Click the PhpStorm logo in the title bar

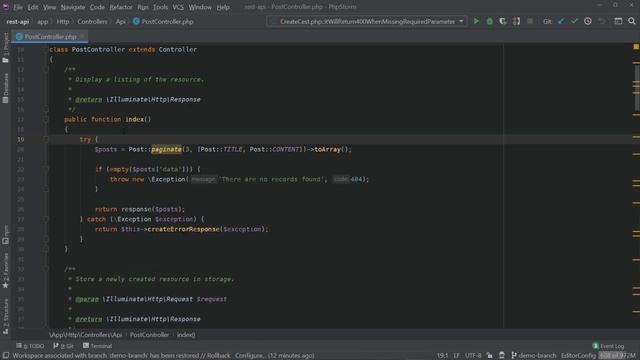pos(6,7)
